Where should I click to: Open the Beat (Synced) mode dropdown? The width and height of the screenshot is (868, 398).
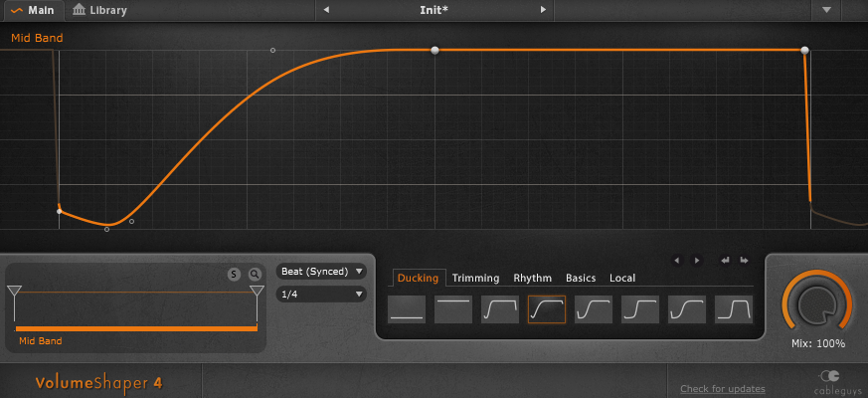click(321, 272)
